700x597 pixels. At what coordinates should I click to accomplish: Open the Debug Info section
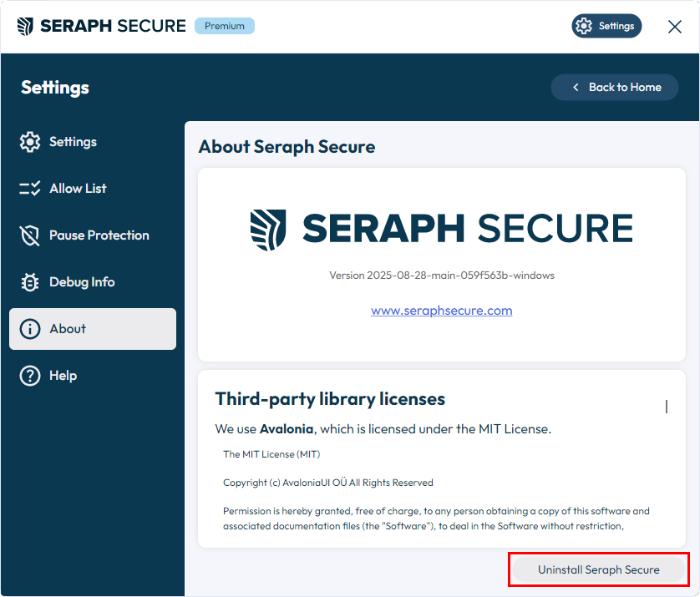tap(93, 282)
